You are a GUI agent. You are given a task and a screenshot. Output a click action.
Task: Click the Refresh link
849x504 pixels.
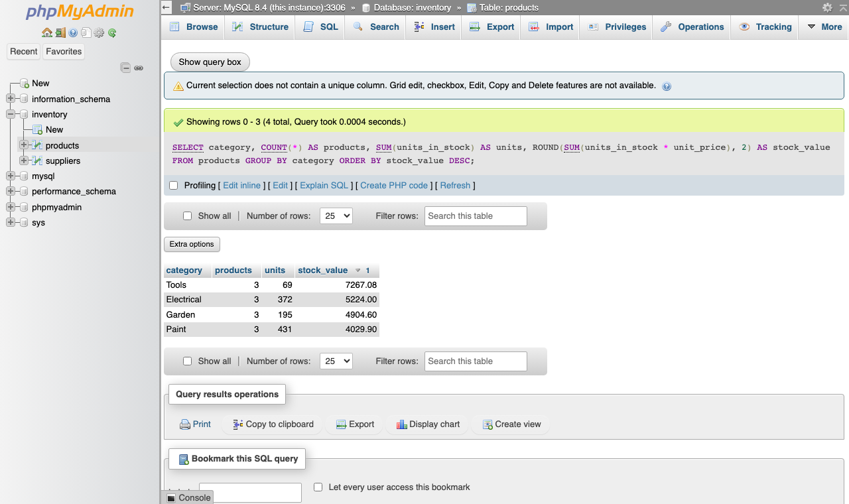455,186
